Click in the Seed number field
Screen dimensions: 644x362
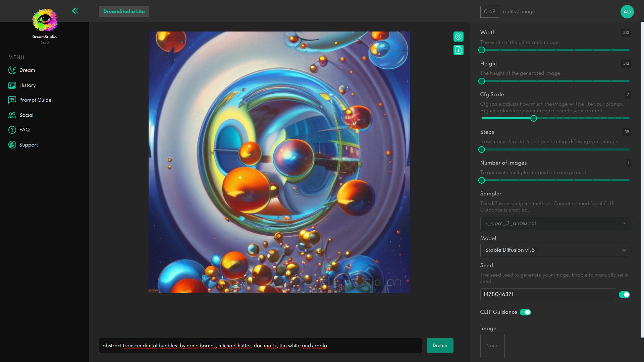(547, 295)
